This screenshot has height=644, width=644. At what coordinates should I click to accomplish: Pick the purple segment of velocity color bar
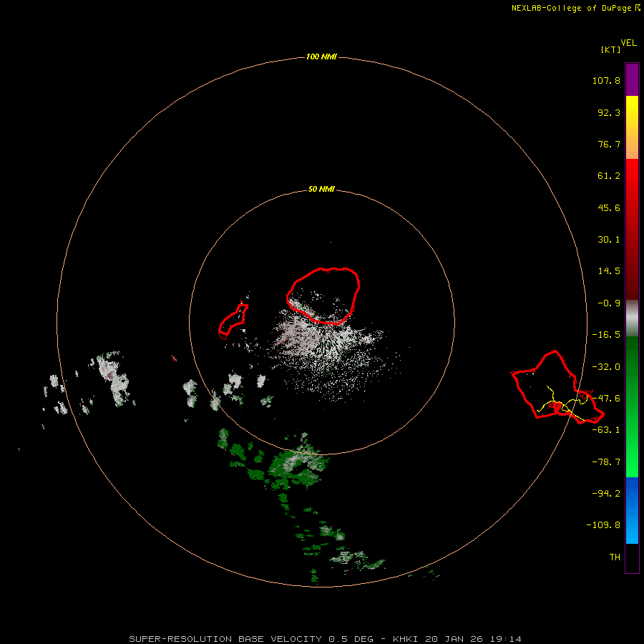click(632, 80)
